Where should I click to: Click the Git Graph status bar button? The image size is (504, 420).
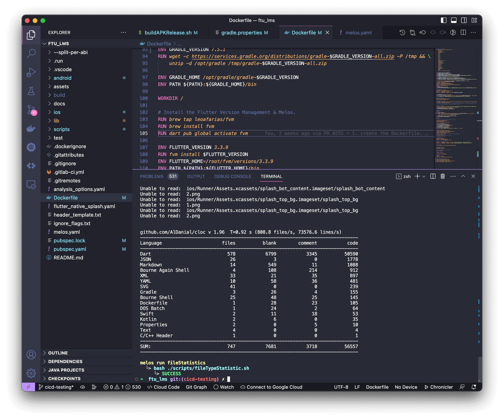click(x=196, y=387)
